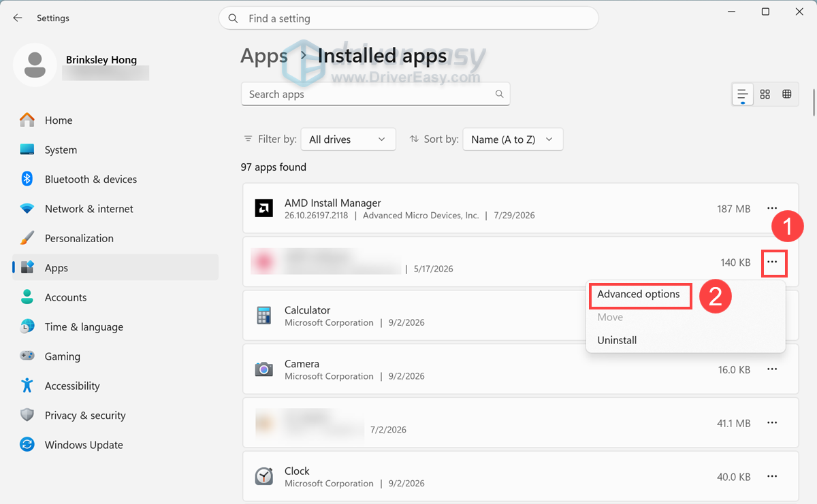The height and width of the screenshot is (504, 817).
Task: Select Apps in the sidebar
Action: click(115, 268)
